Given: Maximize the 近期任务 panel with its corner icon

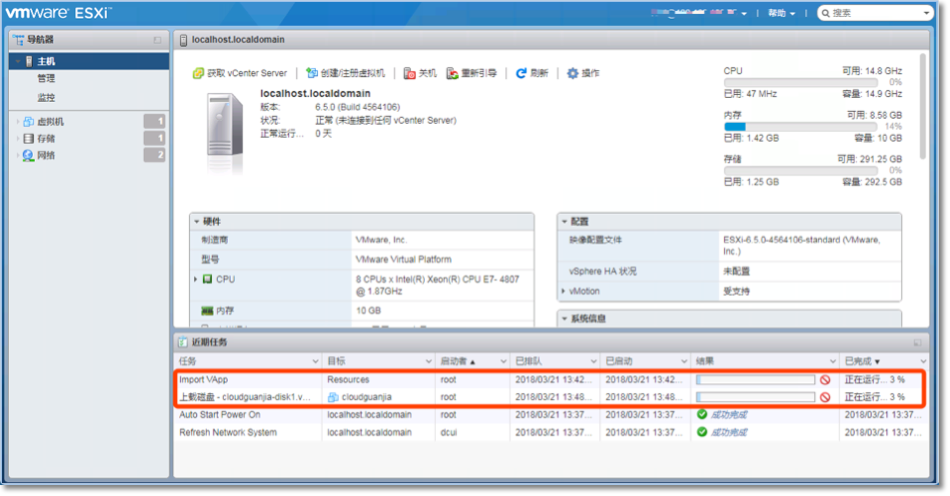Looking at the screenshot, I should tap(917, 343).
